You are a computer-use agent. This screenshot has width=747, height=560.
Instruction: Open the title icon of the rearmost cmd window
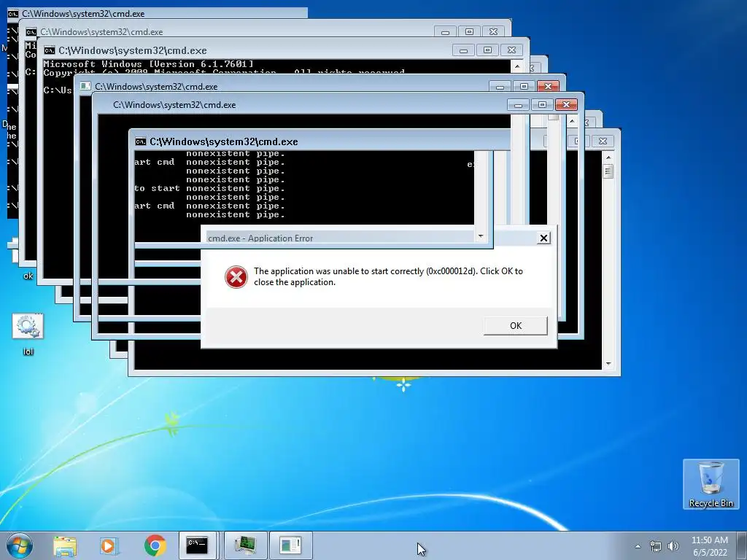[x=13, y=14]
